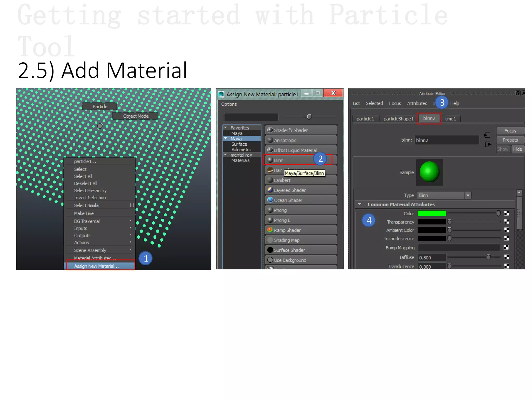Viewport: 532px width, 399px height.
Task: Select Volumetric in the Maya tree
Action: click(242, 150)
